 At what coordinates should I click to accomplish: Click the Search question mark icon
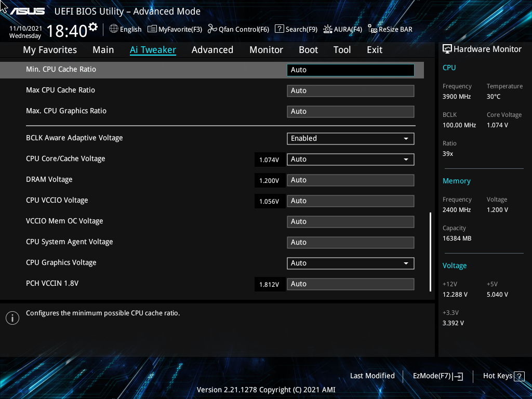click(279, 29)
